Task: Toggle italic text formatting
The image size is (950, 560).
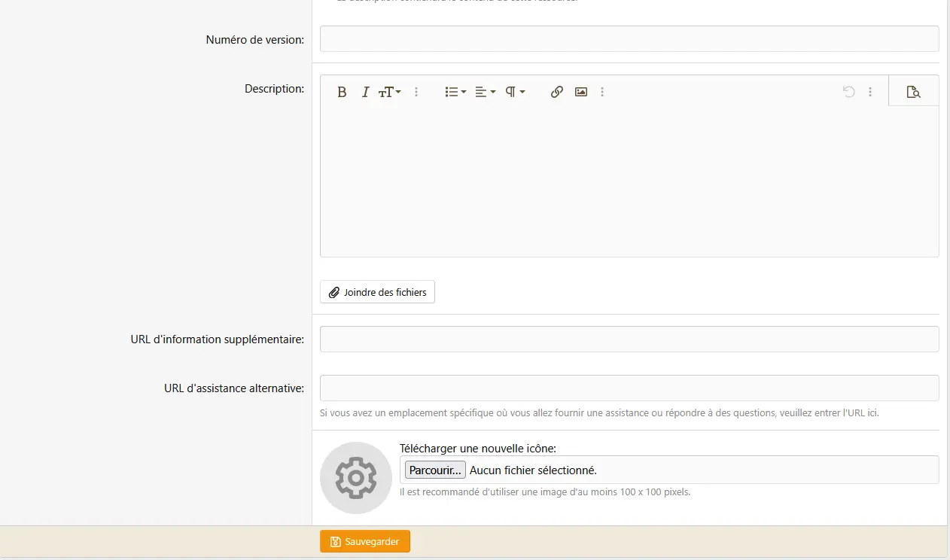Action: click(x=365, y=92)
